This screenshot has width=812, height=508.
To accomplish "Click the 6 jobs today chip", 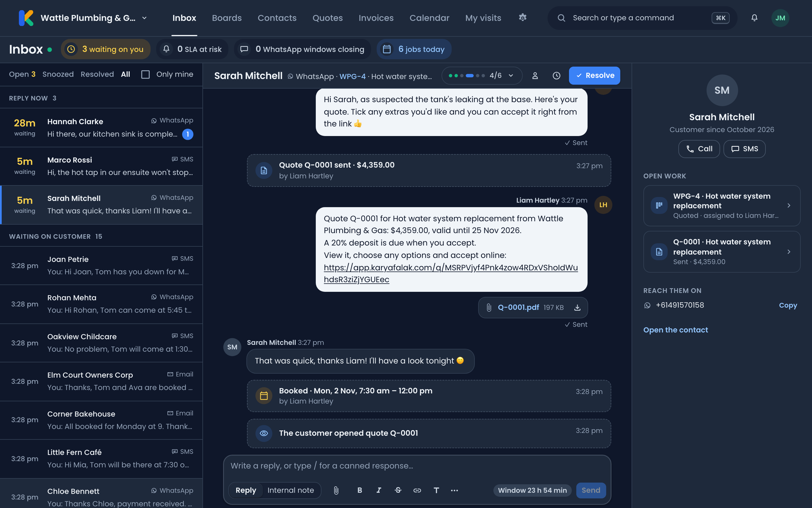I will point(414,49).
